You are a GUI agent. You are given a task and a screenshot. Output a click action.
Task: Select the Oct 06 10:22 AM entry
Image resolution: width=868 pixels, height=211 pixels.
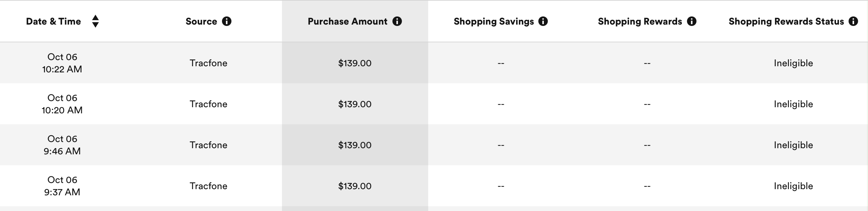click(62, 63)
